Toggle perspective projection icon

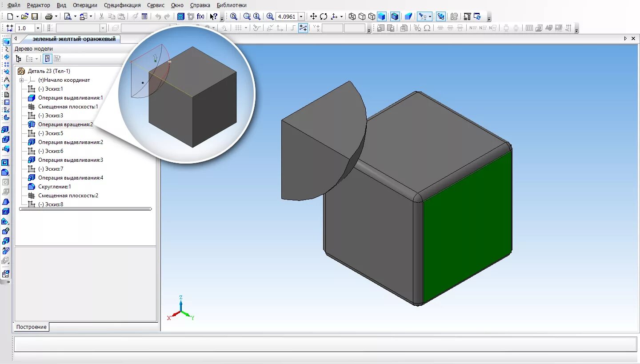click(x=408, y=16)
